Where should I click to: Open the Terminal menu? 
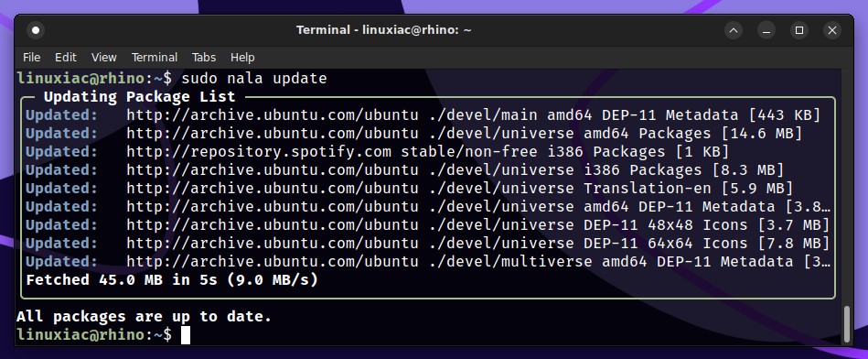[x=155, y=58]
